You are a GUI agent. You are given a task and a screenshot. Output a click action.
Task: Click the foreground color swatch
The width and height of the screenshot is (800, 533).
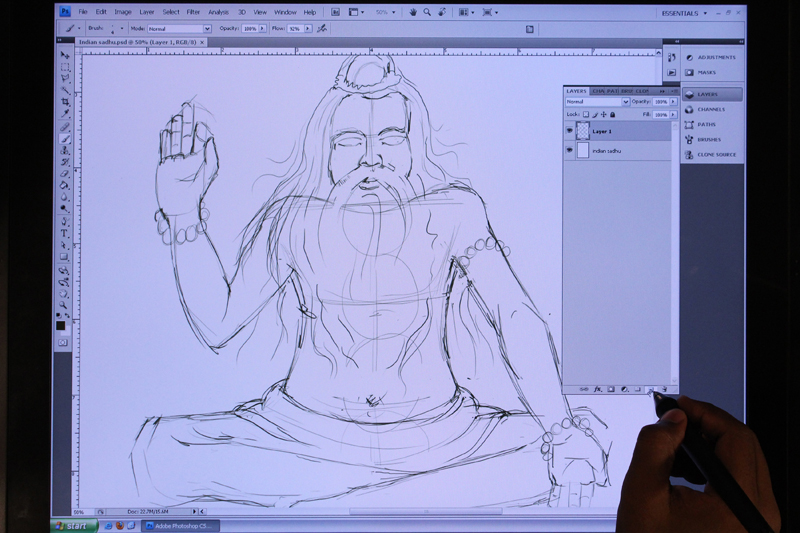coord(61,323)
